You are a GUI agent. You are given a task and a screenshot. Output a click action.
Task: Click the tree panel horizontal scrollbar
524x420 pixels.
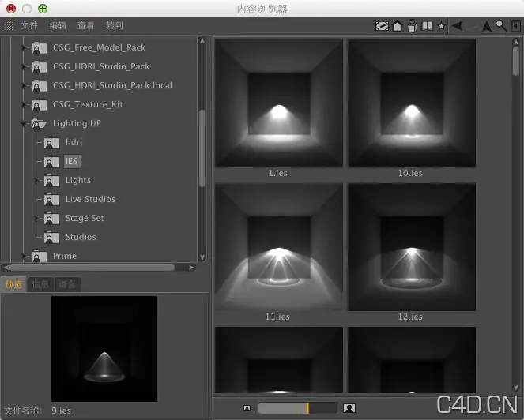pos(92,268)
